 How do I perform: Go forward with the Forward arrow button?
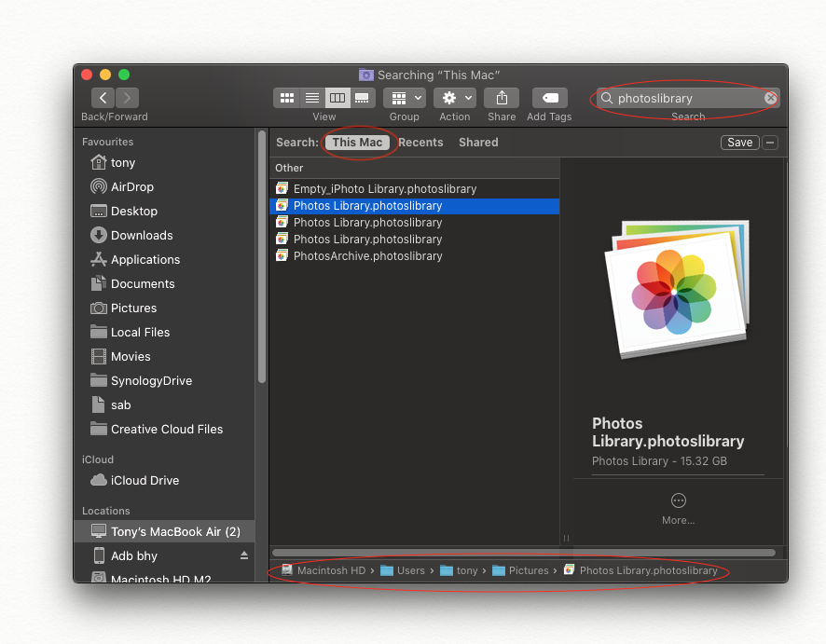pos(127,98)
